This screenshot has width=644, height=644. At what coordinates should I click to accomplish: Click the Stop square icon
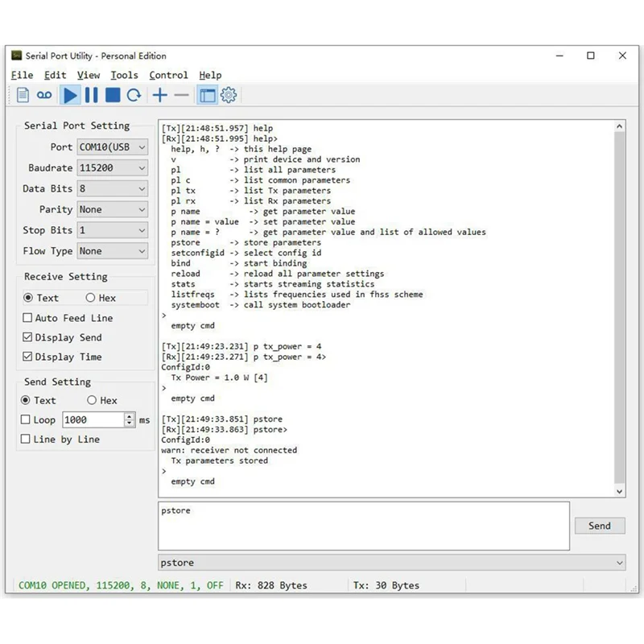tap(113, 95)
